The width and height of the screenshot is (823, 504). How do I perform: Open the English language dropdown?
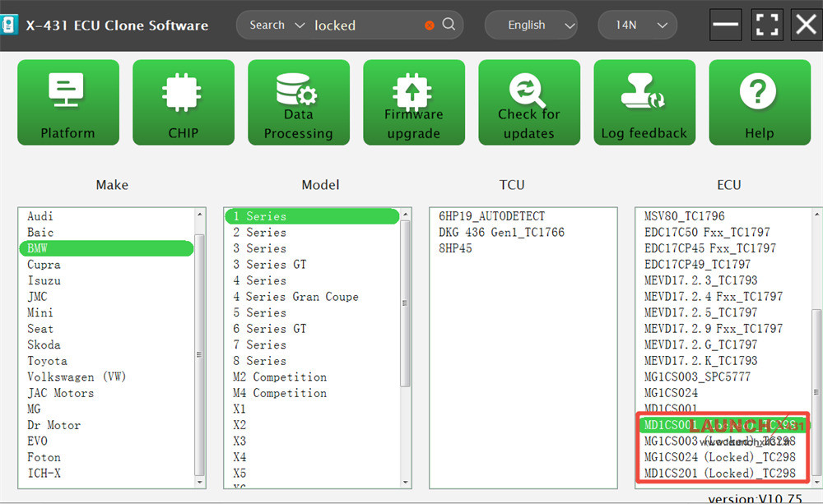click(x=531, y=25)
